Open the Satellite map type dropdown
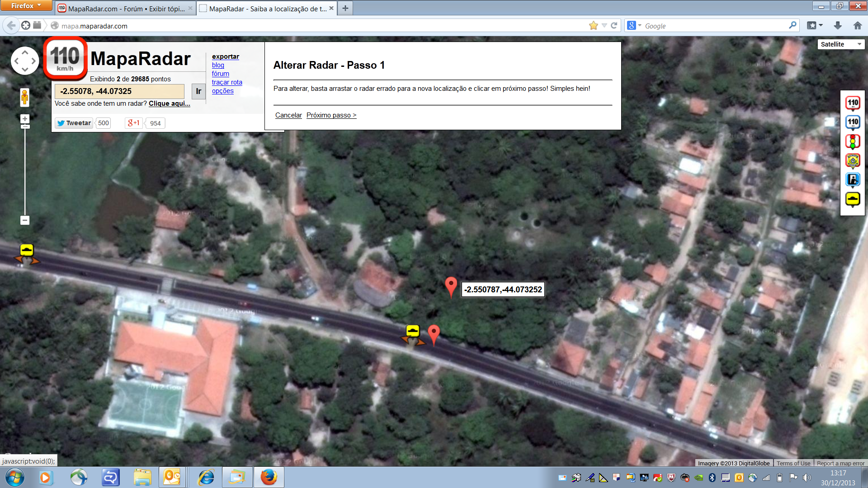This screenshot has width=868, height=488. 841,44
